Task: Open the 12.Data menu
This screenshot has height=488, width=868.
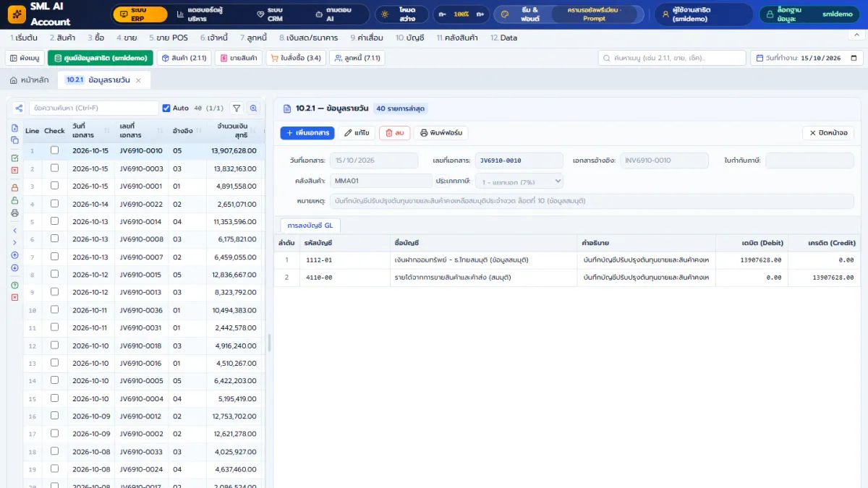Action: click(503, 38)
